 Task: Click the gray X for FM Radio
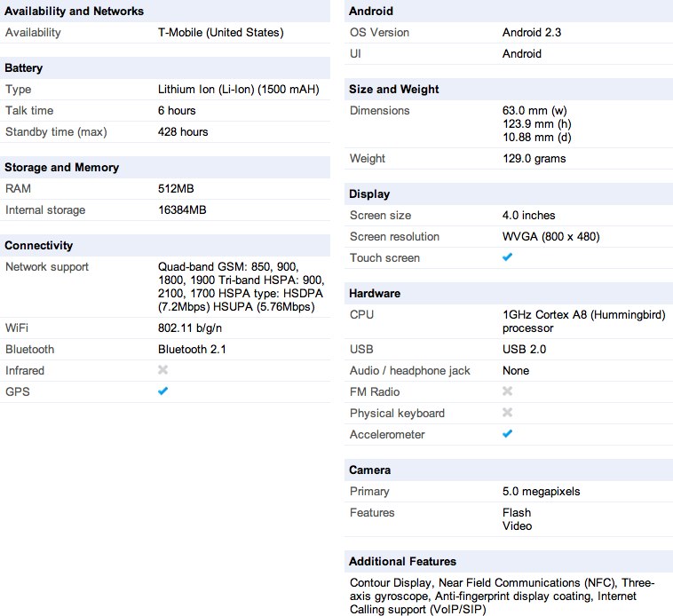[x=508, y=391]
